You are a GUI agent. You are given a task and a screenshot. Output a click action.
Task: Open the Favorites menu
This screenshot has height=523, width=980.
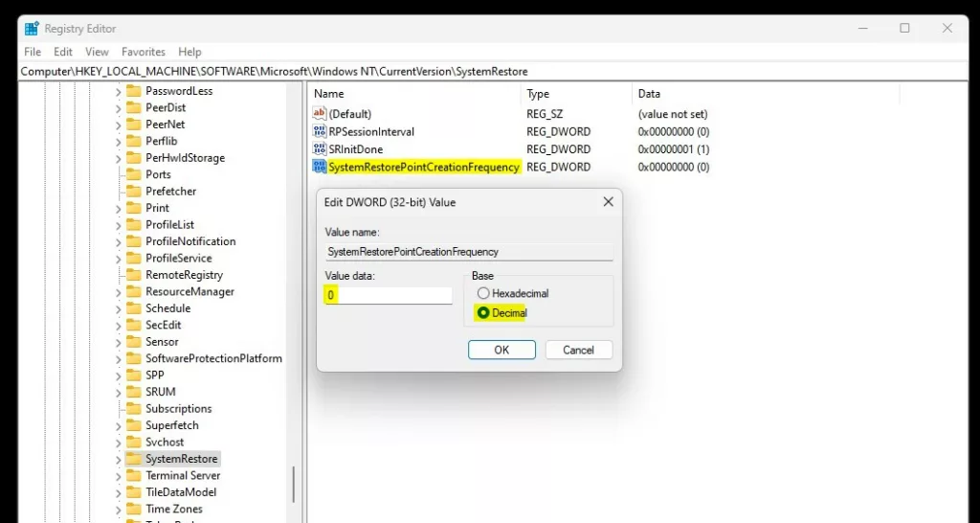pyautogui.click(x=144, y=52)
